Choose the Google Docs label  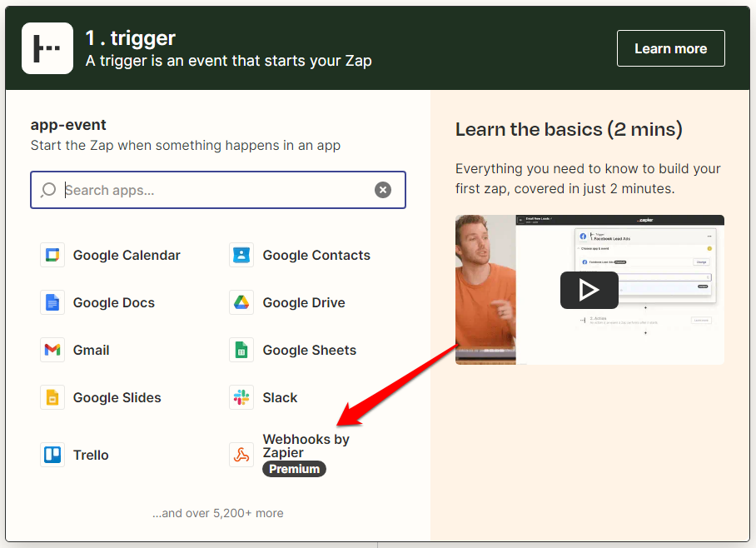pyautogui.click(x=114, y=303)
